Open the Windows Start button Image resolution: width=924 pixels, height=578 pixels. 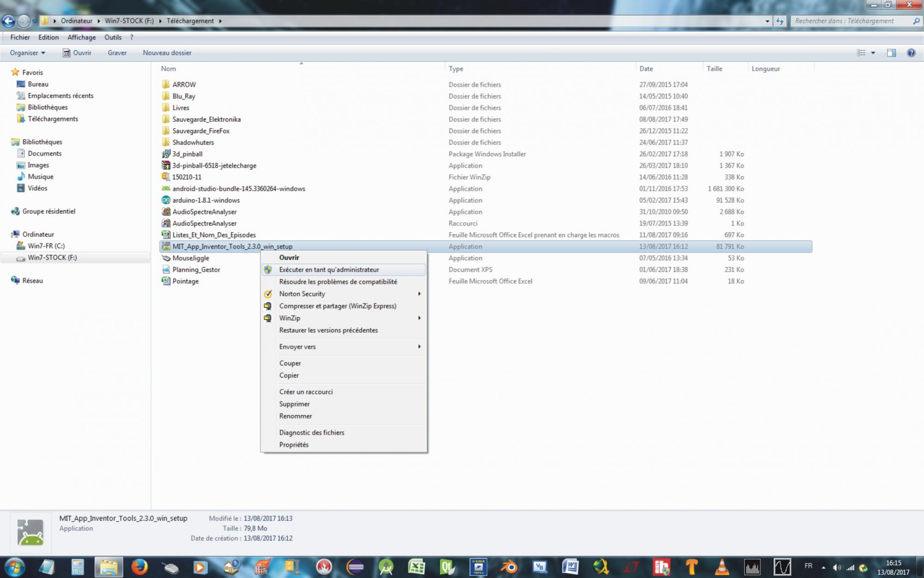click(x=14, y=567)
